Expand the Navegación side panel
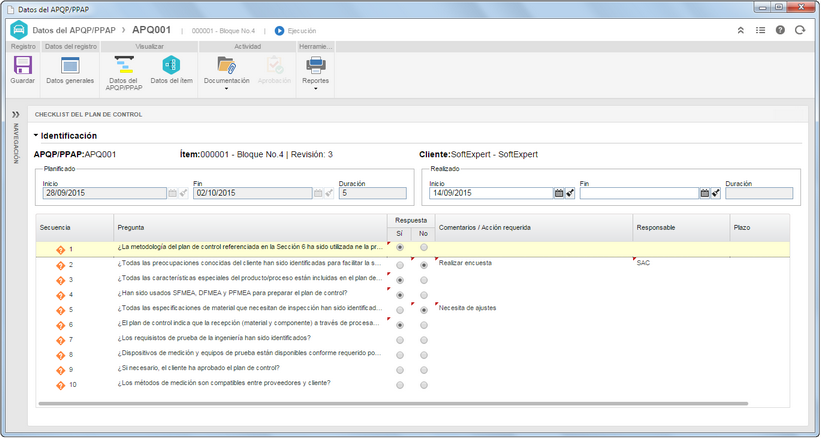 tap(16, 114)
